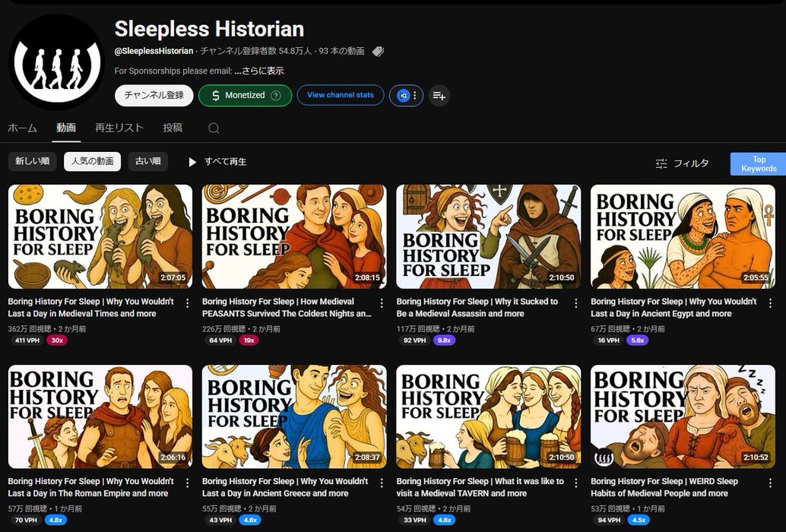The image size is (786, 532).
Task: Click the Monetized status button
Action: [245, 95]
